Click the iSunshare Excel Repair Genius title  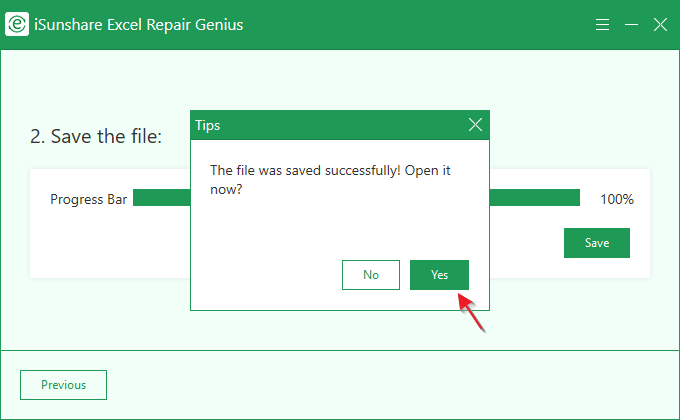point(139,24)
